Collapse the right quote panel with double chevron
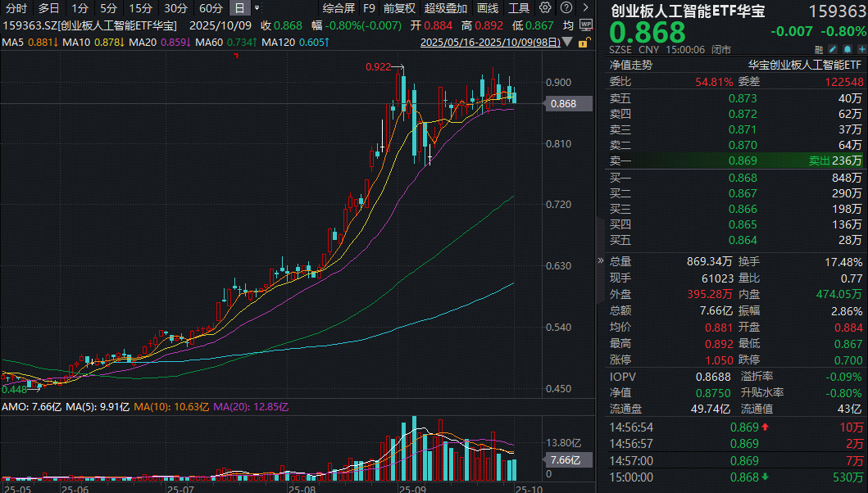Screen dimensions: 868x493 (600, 260)
